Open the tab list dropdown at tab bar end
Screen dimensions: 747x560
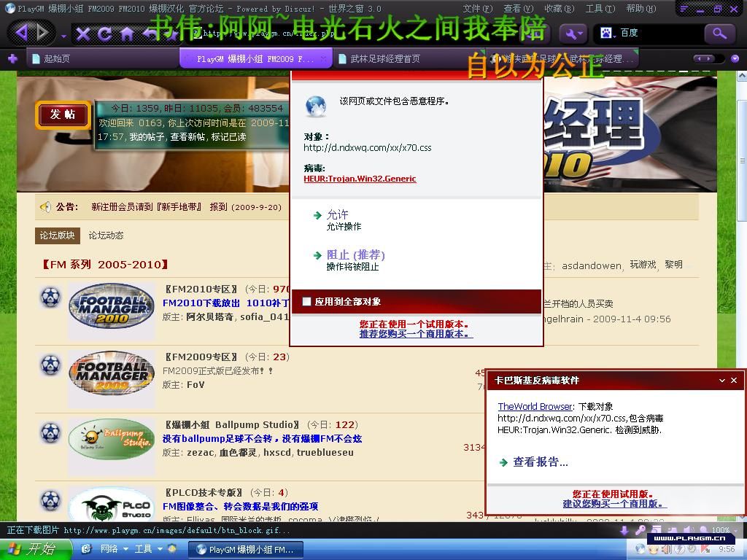click(735, 58)
